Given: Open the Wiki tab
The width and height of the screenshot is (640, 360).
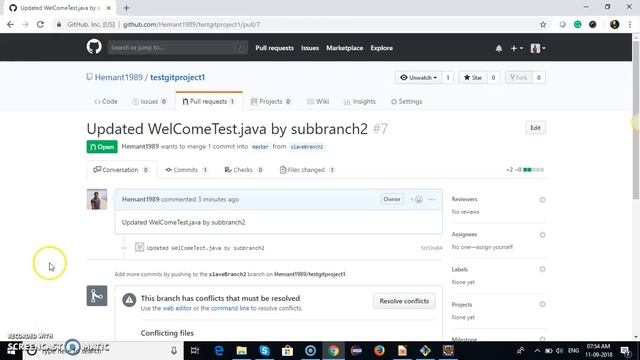Looking at the screenshot, I should (x=318, y=101).
